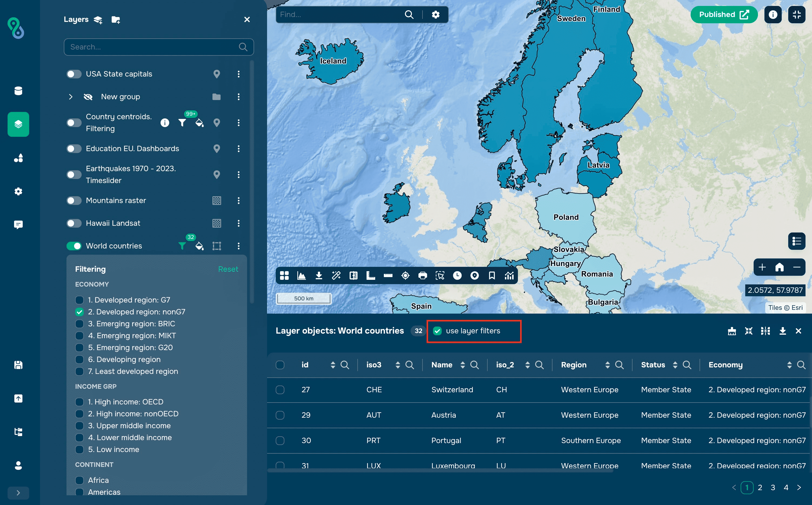812x505 pixels.
Task: Sort table by the Name column
Action: [462, 365]
